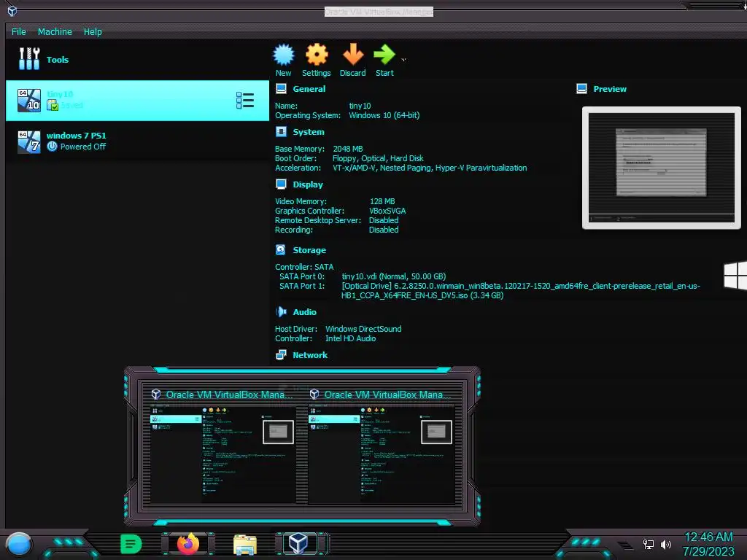Click the Network adapters icon
The width and height of the screenshot is (747, 560).
tap(281, 355)
